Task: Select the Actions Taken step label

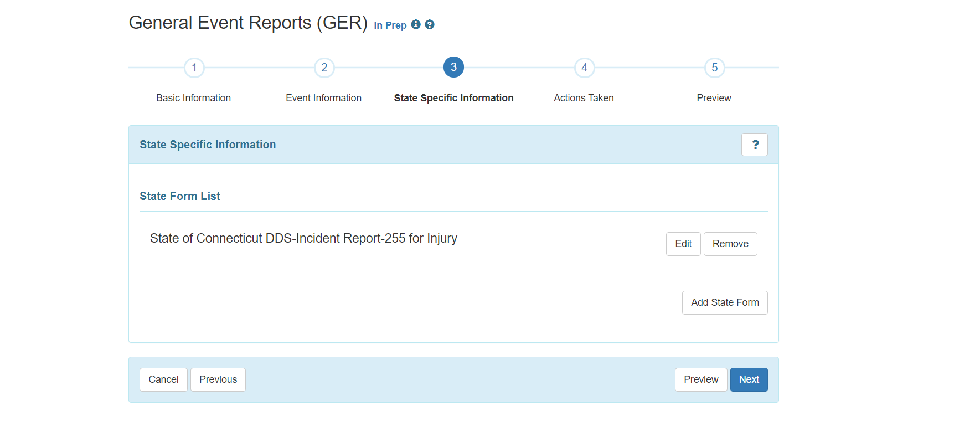Action: (x=584, y=98)
